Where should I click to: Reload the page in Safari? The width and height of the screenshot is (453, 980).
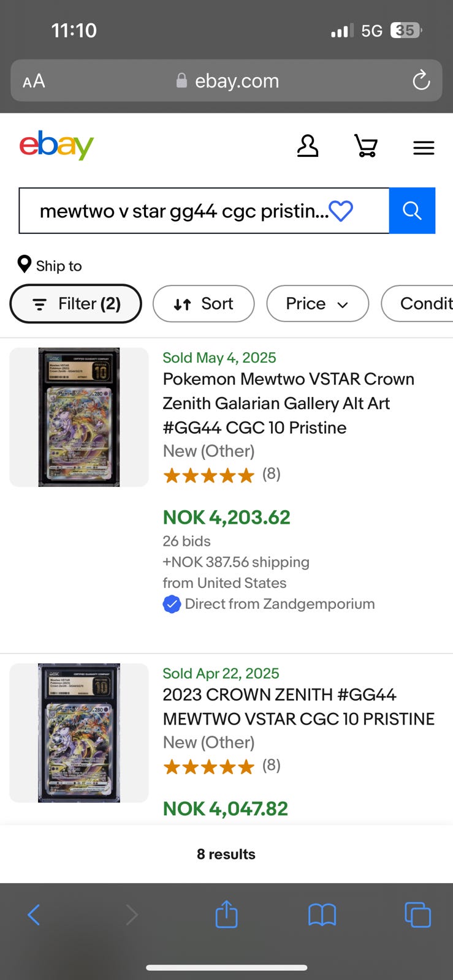[421, 80]
